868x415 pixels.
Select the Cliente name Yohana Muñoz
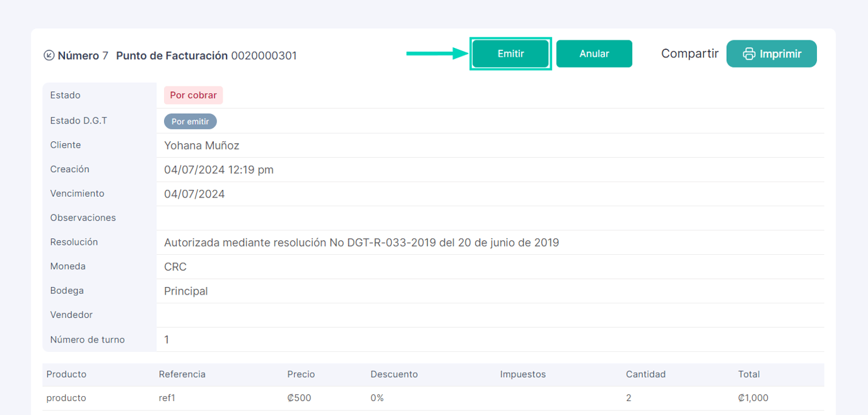[201, 144]
